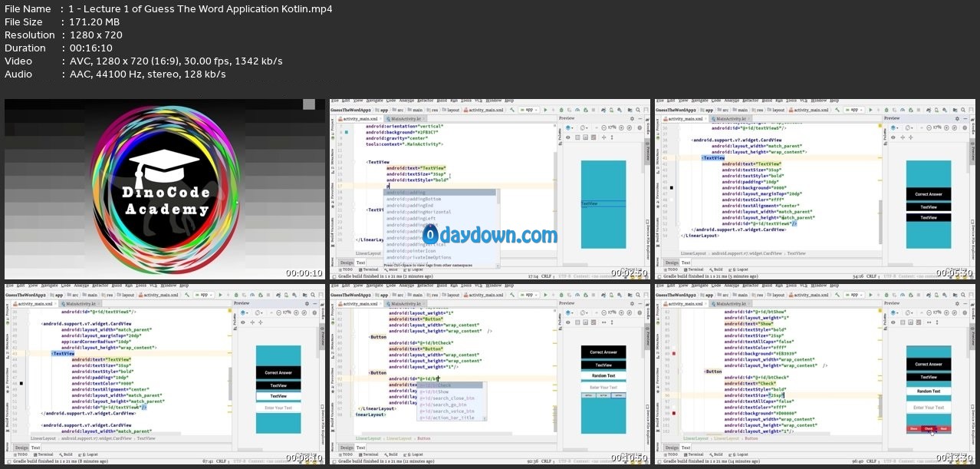The width and height of the screenshot is (980, 469).
Task: Click the Enter Your Text field in the 00:08:10 preview
Action: pyautogui.click(x=278, y=408)
